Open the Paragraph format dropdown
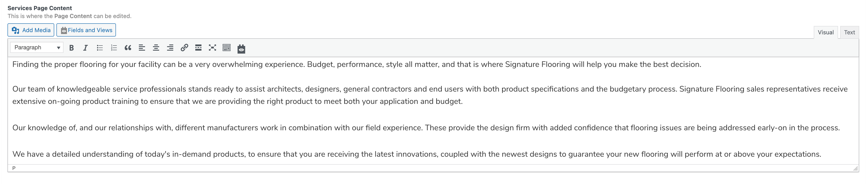Viewport: 868px width, 184px height. pyautogui.click(x=37, y=47)
